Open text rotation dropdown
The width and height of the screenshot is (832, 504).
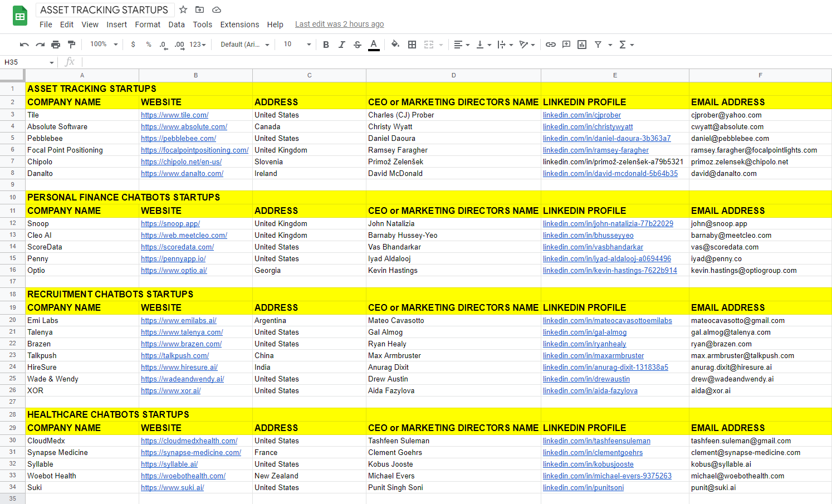point(527,45)
